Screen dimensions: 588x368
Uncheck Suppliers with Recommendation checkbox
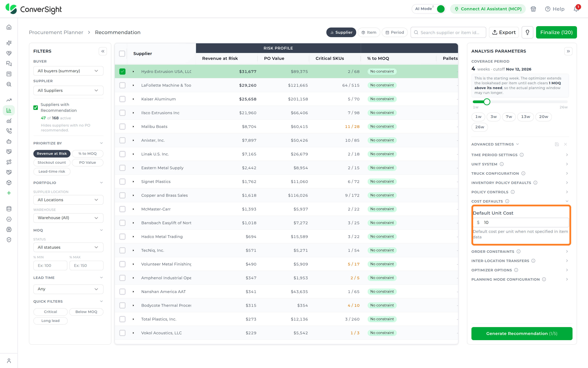point(36,107)
